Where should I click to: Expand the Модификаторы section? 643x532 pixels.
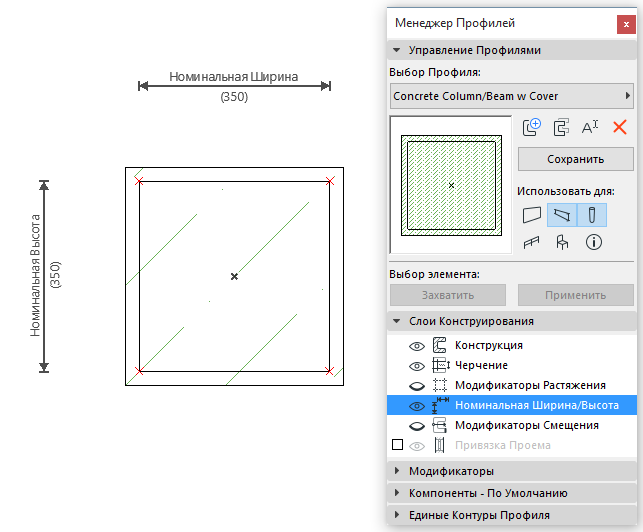[397, 471]
